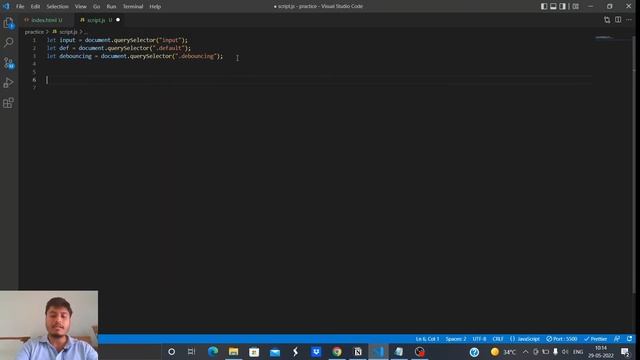Click the 'input' variable code line
Screen dimensions: 640x360
(117, 40)
